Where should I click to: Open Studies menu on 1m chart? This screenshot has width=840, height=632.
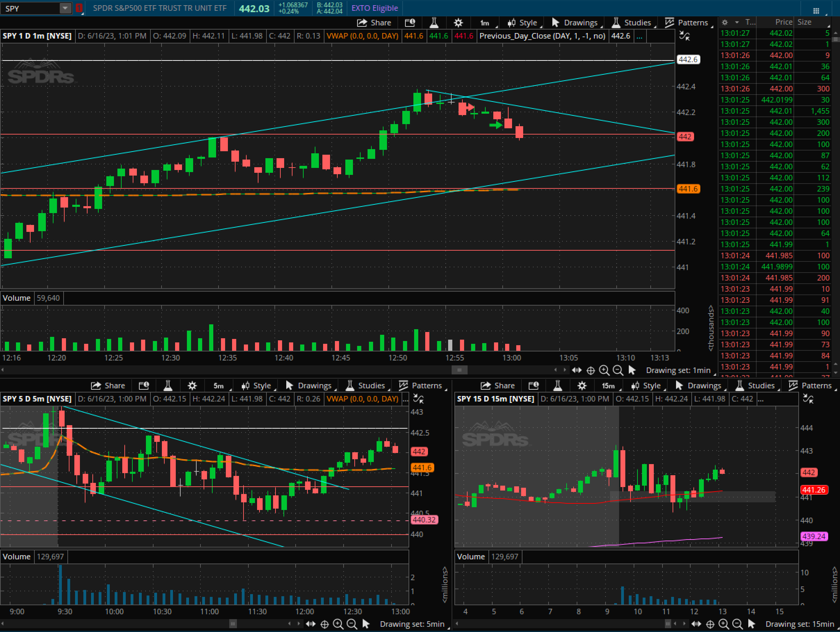[632, 23]
